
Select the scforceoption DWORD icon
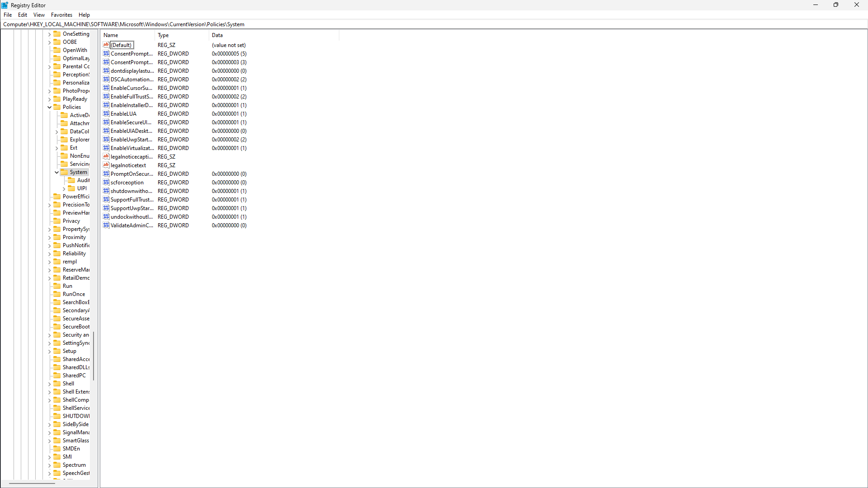(106, 183)
